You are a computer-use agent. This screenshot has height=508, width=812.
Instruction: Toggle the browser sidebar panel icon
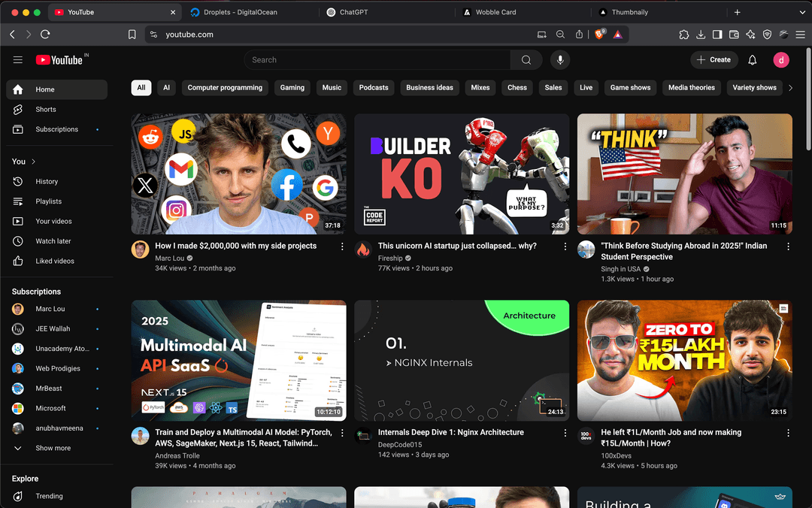click(x=717, y=34)
